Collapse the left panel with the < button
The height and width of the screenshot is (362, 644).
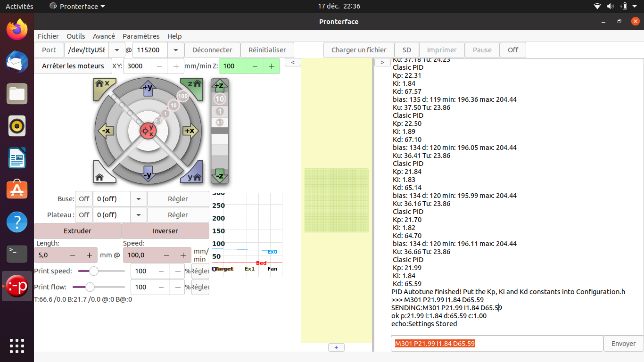point(293,62)
